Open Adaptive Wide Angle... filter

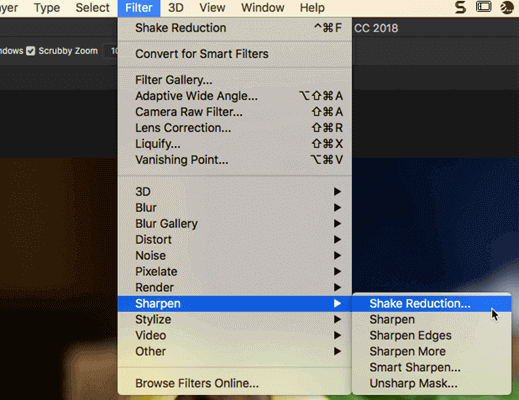235,96
